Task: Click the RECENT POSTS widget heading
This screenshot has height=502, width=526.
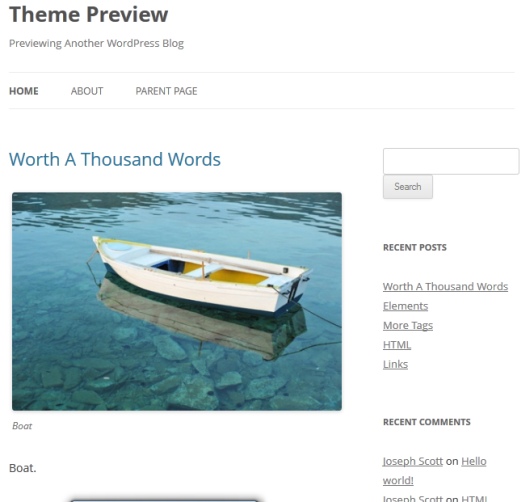Action: coord(415,247)
